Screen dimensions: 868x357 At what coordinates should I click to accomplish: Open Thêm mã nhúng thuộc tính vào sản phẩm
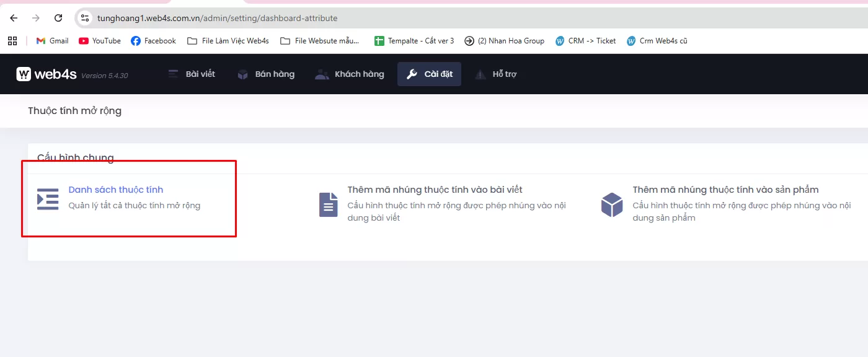pyautogui.click(x=725, y=190)
